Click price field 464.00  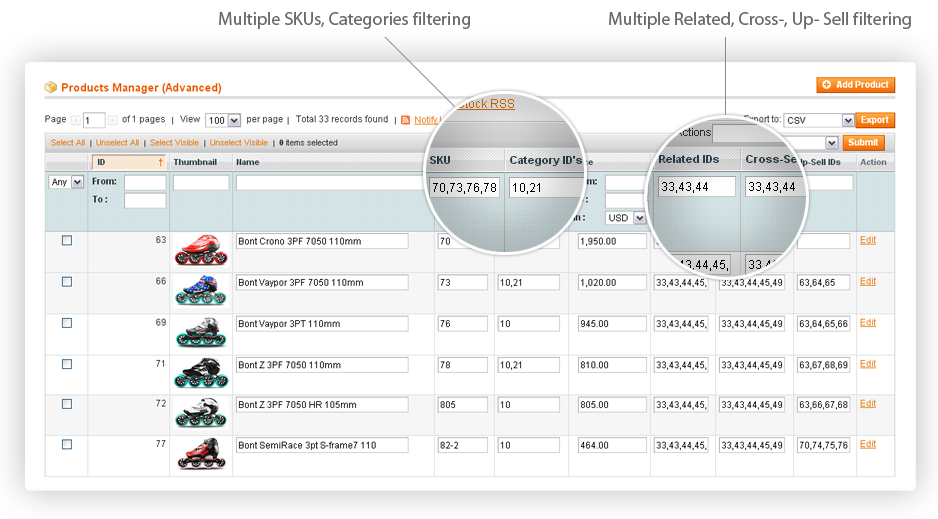[x=612, y=445]
